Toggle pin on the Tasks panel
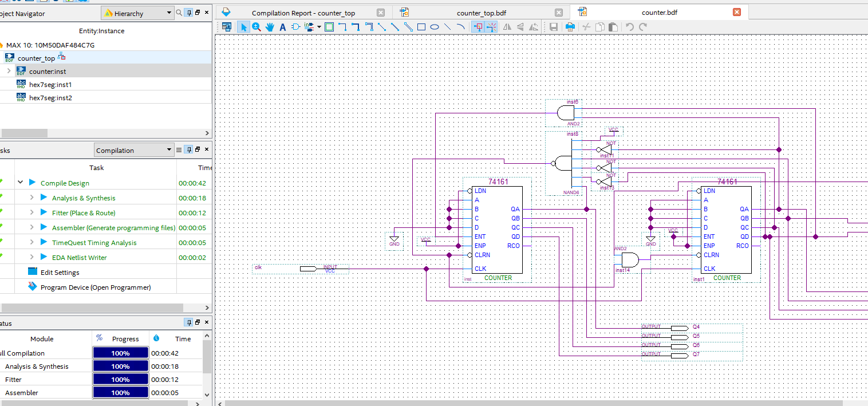The width and height of the screenshot is (868, 406). point(188,149)
